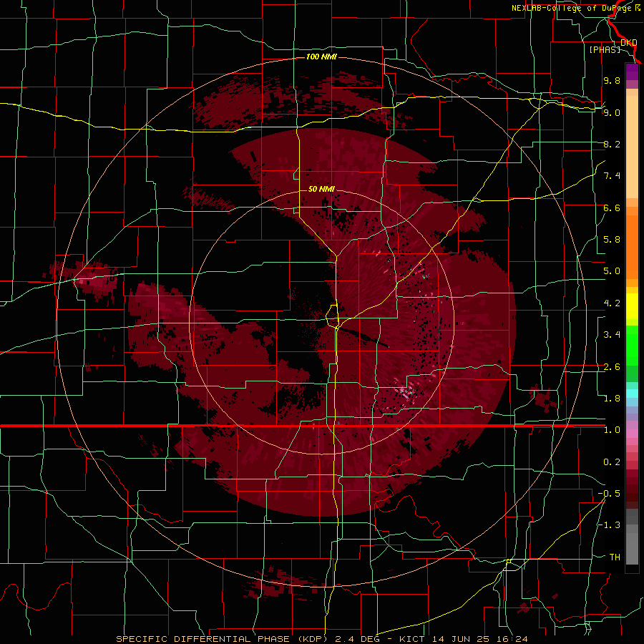Click the -1.3 scale value

tap(609, 525)
